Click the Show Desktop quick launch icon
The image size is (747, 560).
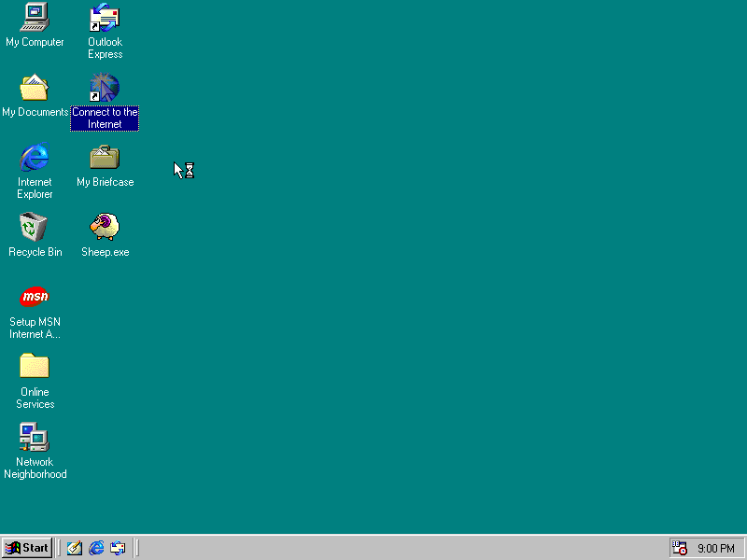(74, 548)
